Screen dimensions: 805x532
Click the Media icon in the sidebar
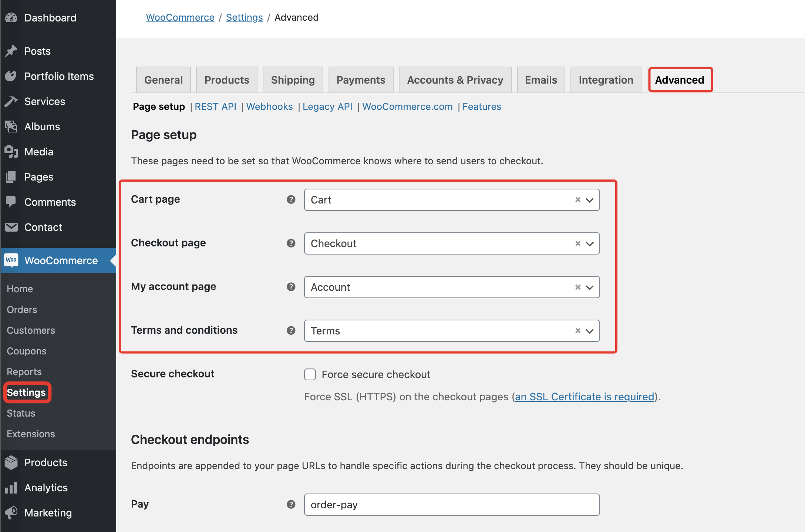tap(11, 152)
